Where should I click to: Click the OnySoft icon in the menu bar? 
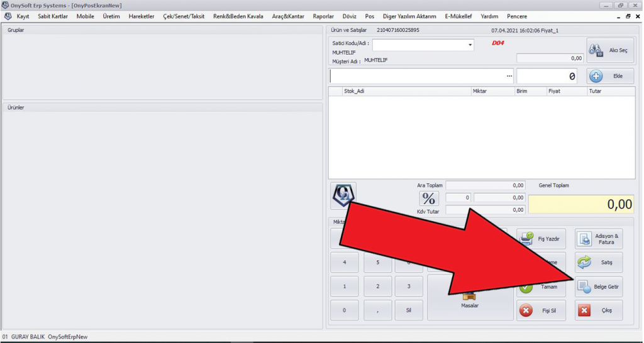(x=8, y=16)
